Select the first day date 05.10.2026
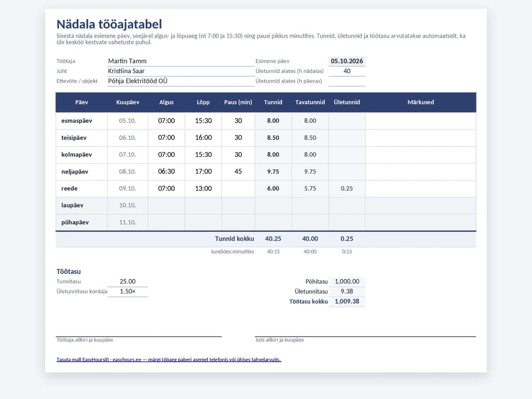Image resolution: width=532 pixels, height=399 pixels. [347, 61]
